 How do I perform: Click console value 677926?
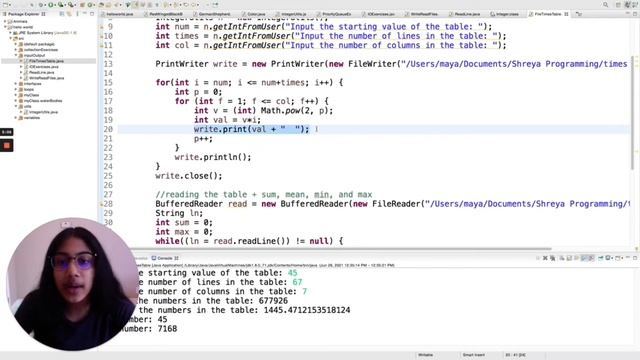[273, 301]
